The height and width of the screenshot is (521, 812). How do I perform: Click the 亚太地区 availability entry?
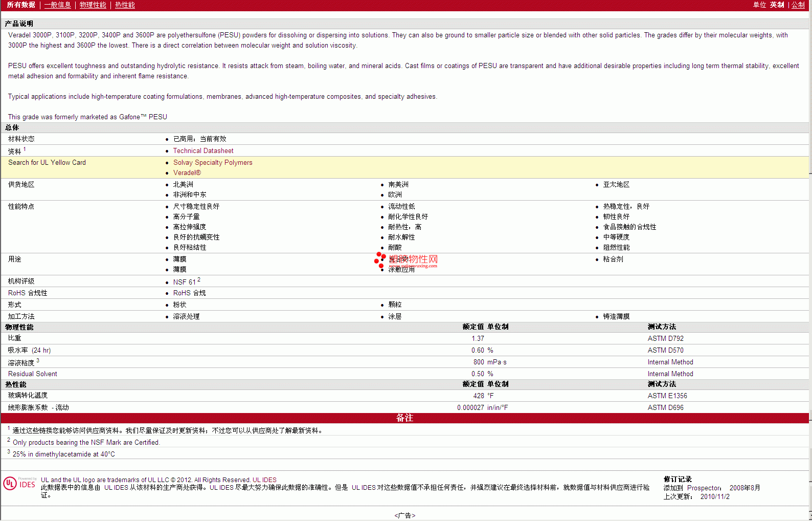tap(616, 184)
